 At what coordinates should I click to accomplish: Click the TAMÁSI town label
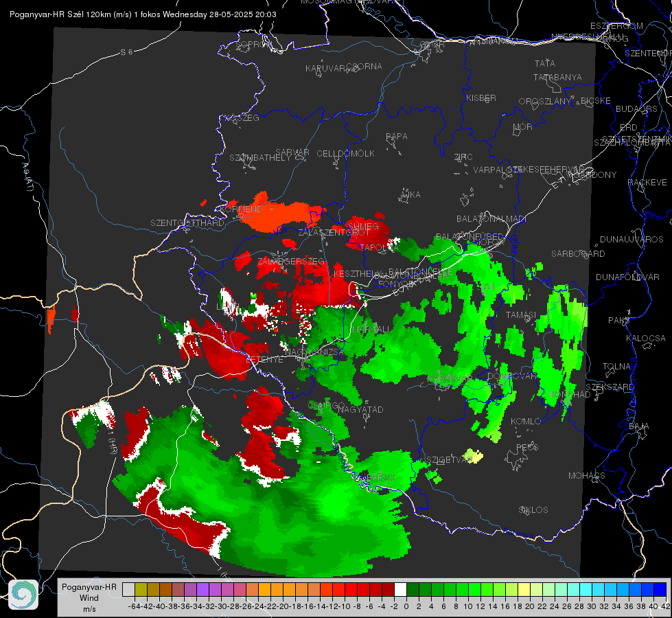coord(521,315)
